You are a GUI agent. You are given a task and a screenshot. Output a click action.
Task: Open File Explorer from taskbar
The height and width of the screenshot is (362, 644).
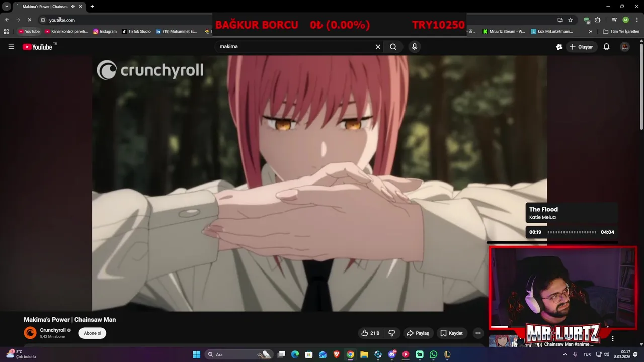(364, 354)
